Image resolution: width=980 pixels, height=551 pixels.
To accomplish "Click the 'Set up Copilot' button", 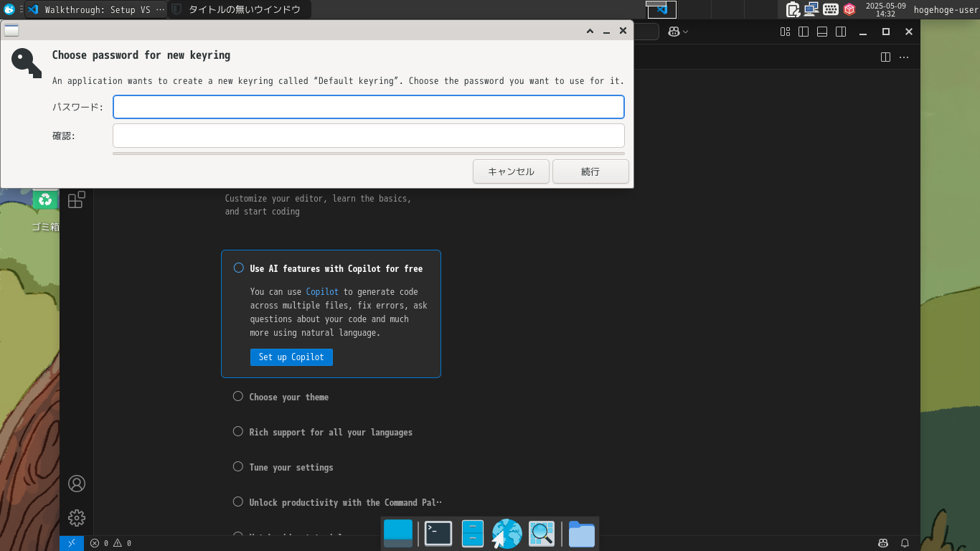I will pyautogui.click(x=291, y=357).
